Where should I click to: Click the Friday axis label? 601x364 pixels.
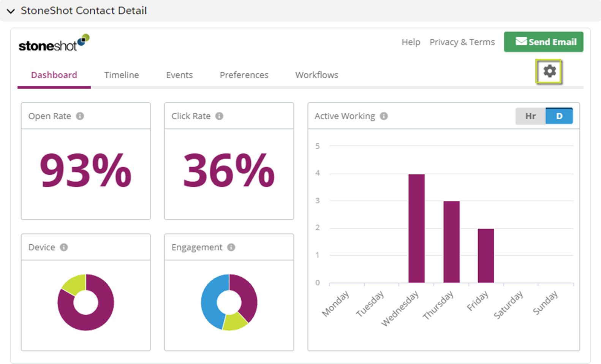coord(478,301)
